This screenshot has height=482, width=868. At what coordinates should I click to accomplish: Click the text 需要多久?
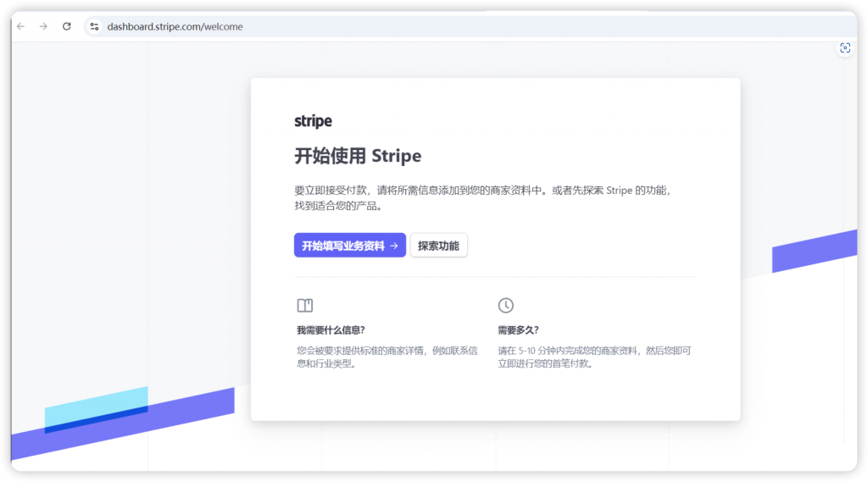[x=518, y=330]
